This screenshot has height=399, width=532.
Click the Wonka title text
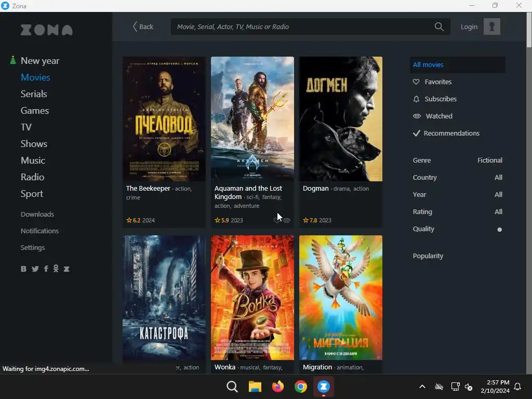click(x=224, y=367)
